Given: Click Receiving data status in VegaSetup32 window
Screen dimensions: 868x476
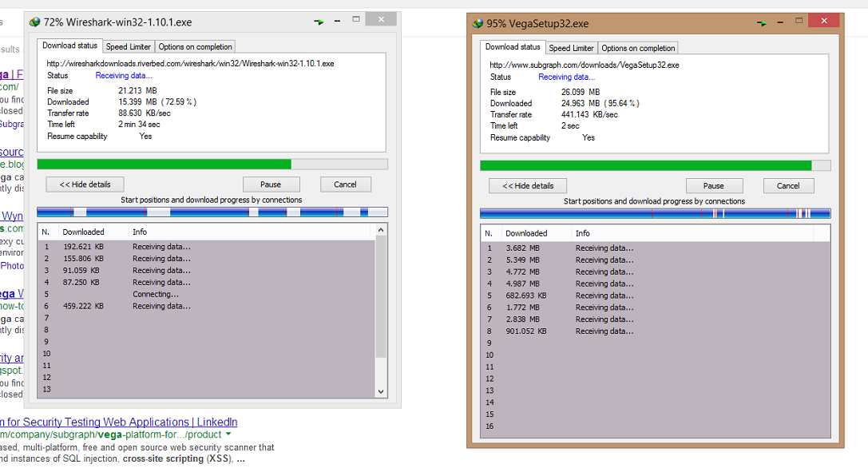Looking at the screenshot, I should pyautogui.click(x=566, y=77).
